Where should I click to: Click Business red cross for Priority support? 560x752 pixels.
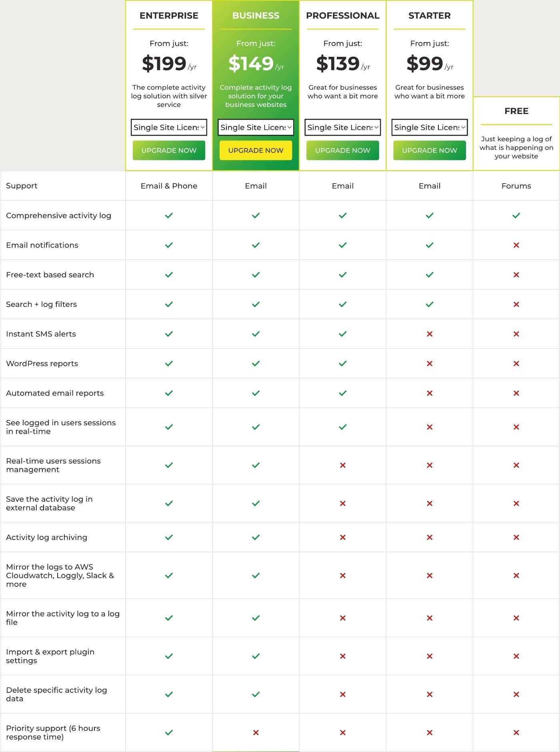[256, 732]
